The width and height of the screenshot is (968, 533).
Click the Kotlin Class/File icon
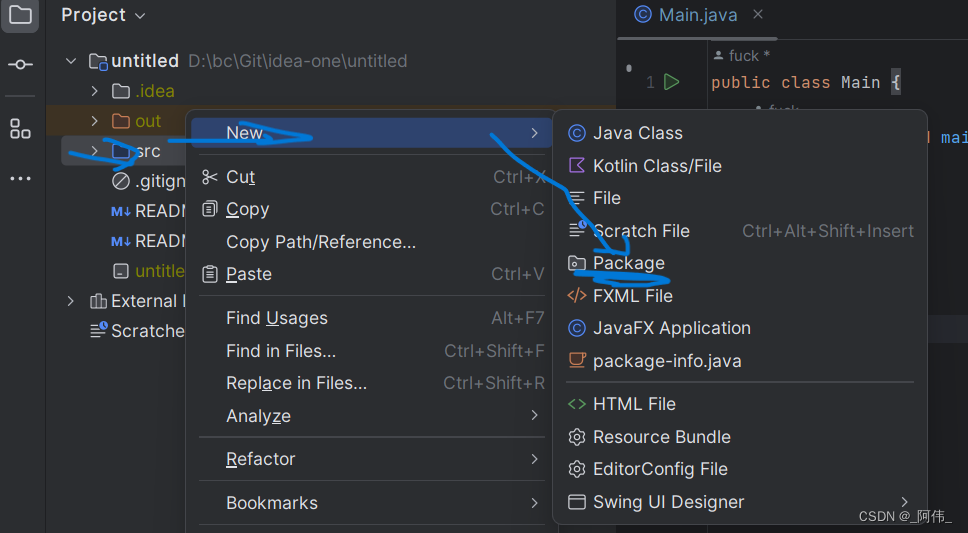tap(577, 166)
